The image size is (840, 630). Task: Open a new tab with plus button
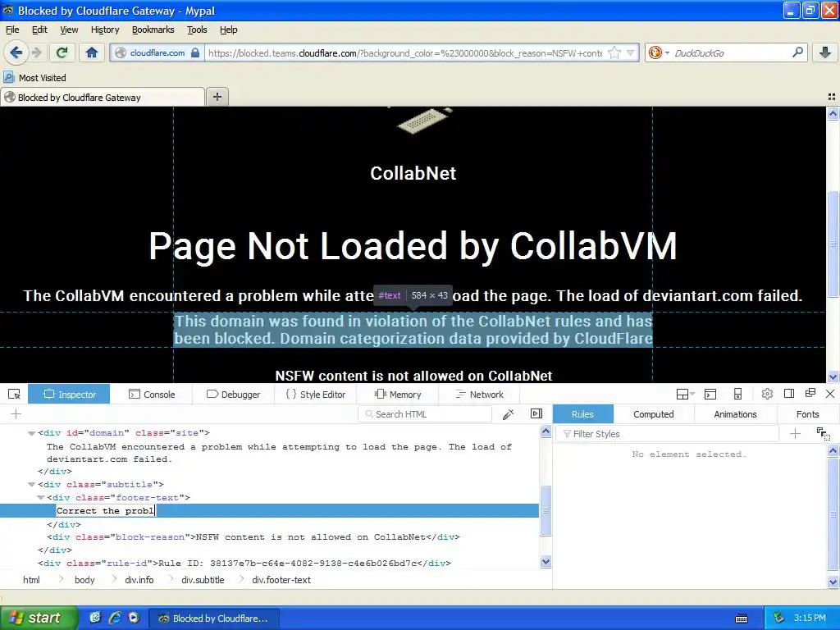tap(217, 97)
